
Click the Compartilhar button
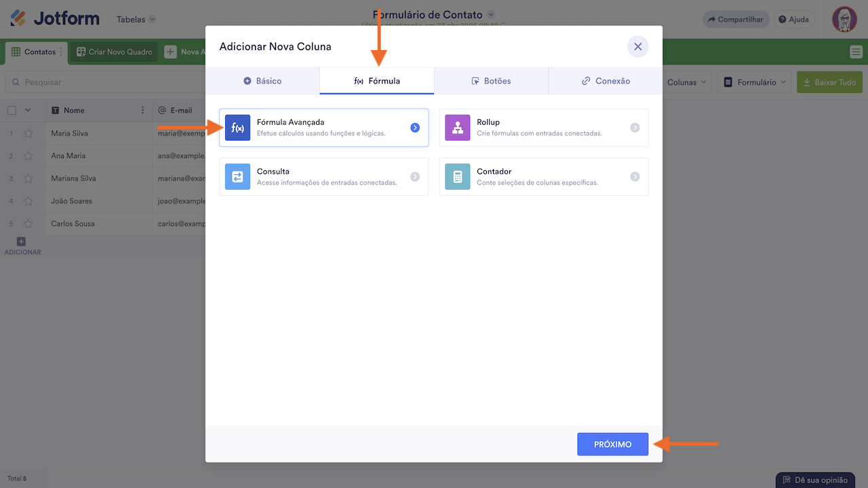point(736,20)
